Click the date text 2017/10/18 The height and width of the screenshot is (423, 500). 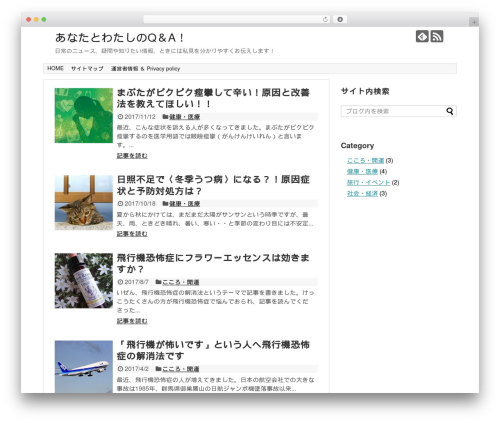(140, 204)
